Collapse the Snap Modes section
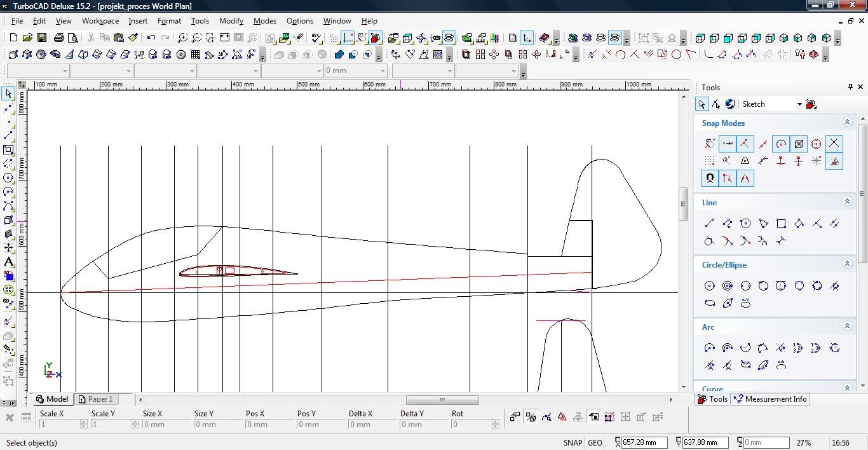Viewport: 868px width, 450px height. (847, 122)
